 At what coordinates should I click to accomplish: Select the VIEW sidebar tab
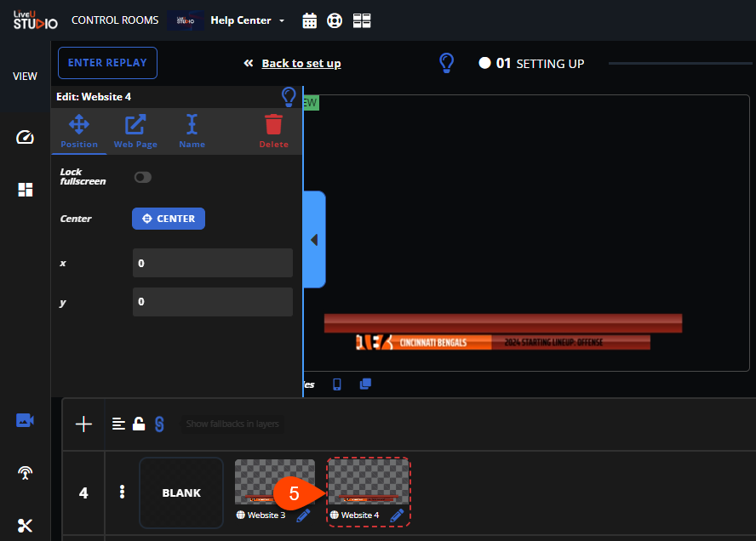click(25, 76)
